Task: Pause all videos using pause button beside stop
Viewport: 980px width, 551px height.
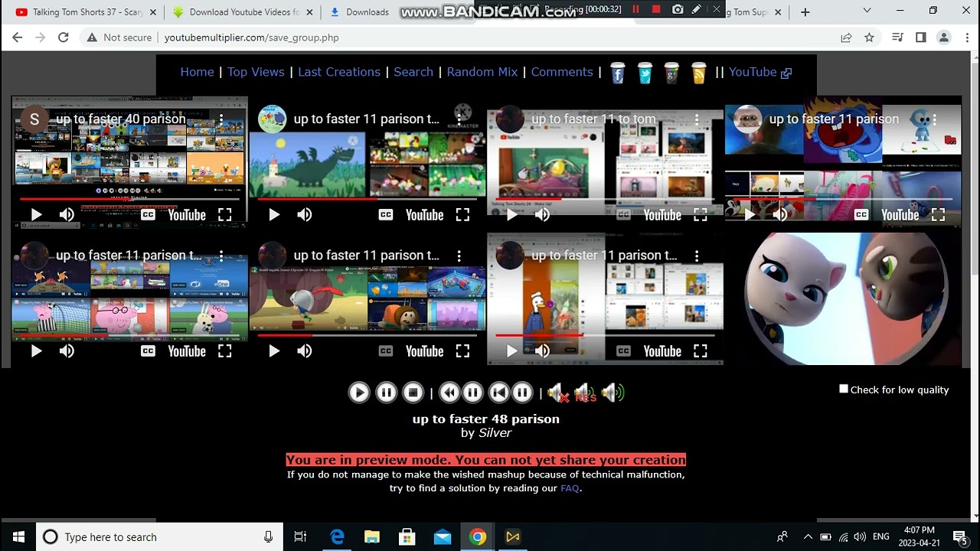Action: click(386, 393)
